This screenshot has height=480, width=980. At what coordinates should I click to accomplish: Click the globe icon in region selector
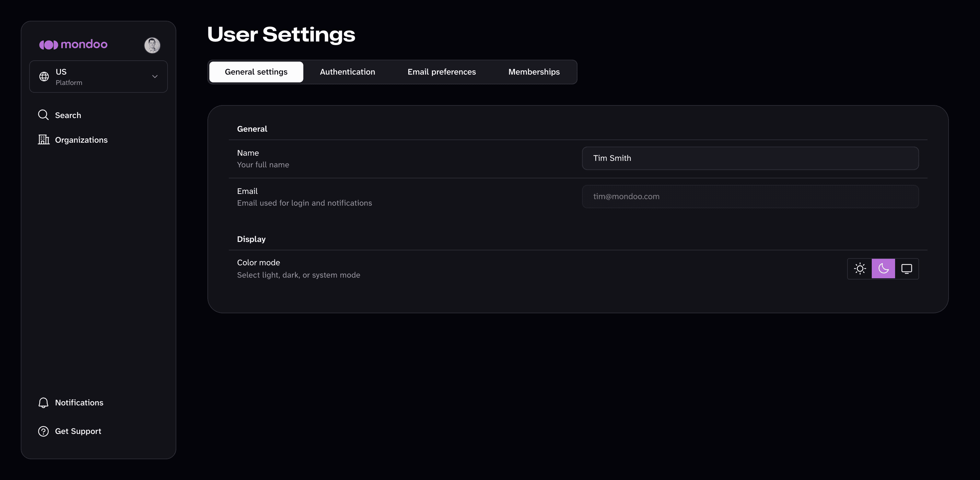[44, 77]
